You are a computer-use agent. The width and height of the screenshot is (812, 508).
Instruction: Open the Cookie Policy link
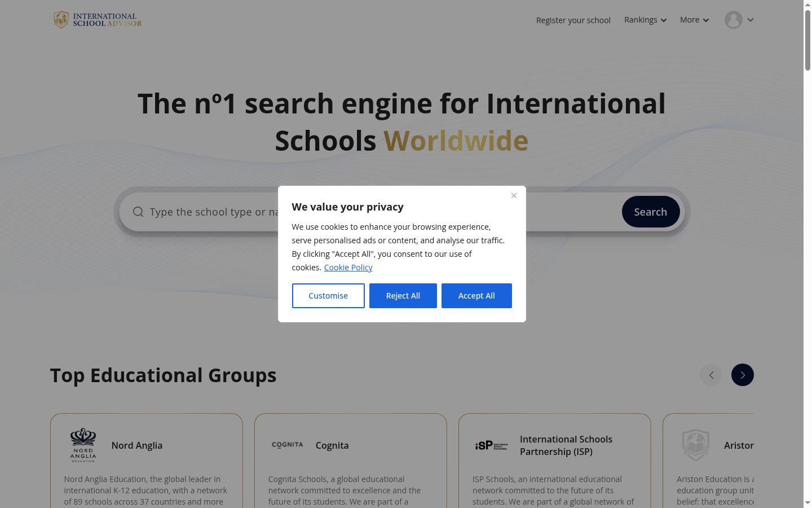348,268
